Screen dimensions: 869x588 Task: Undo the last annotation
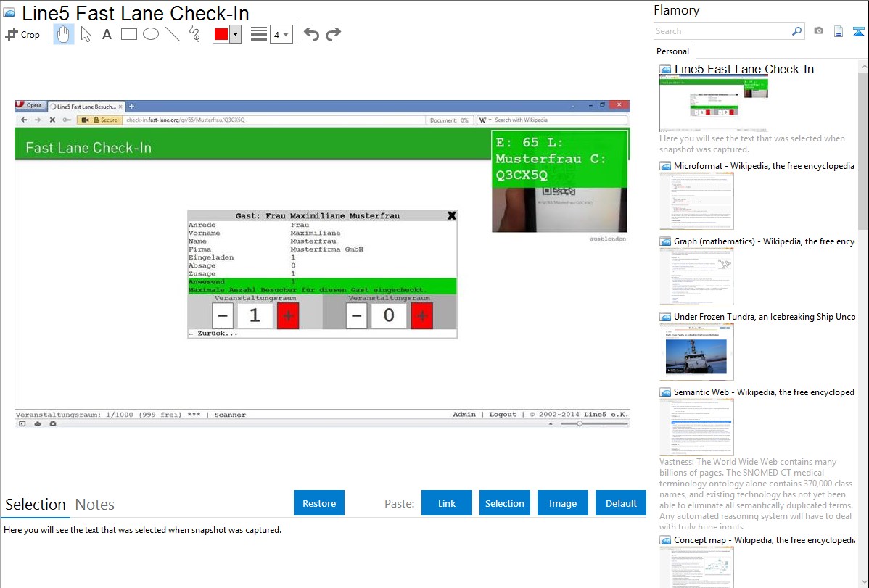click(311, 34)
